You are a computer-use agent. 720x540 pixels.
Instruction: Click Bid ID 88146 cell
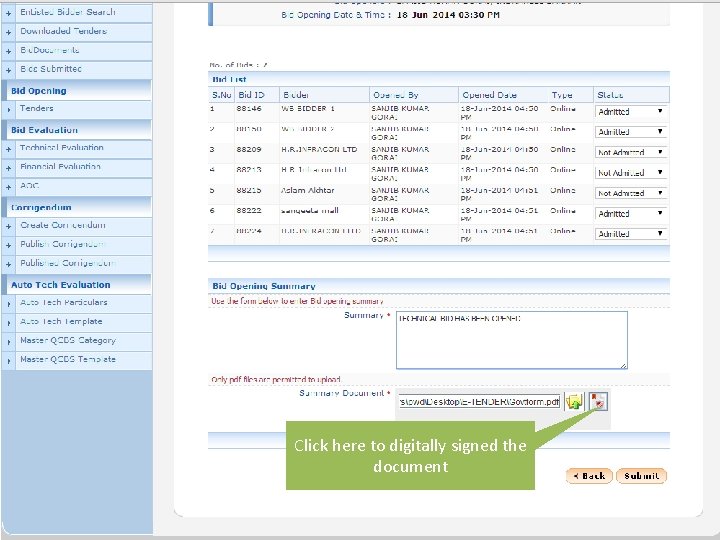point(249,109)
